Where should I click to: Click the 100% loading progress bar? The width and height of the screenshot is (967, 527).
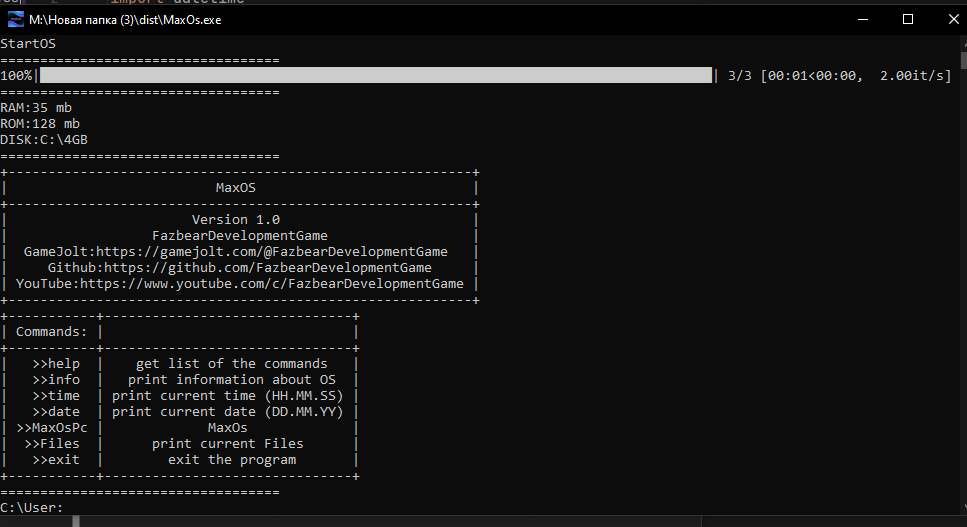(x=375, y=75)
